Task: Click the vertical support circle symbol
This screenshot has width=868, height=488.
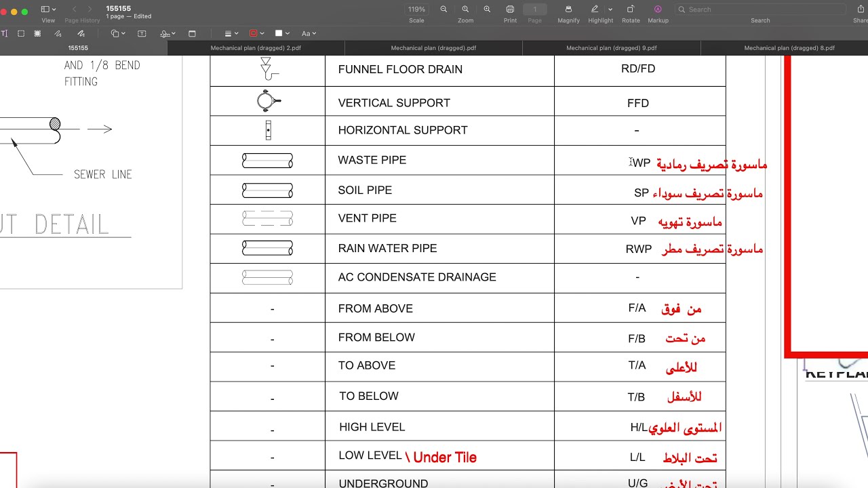Action: point(269,102)
